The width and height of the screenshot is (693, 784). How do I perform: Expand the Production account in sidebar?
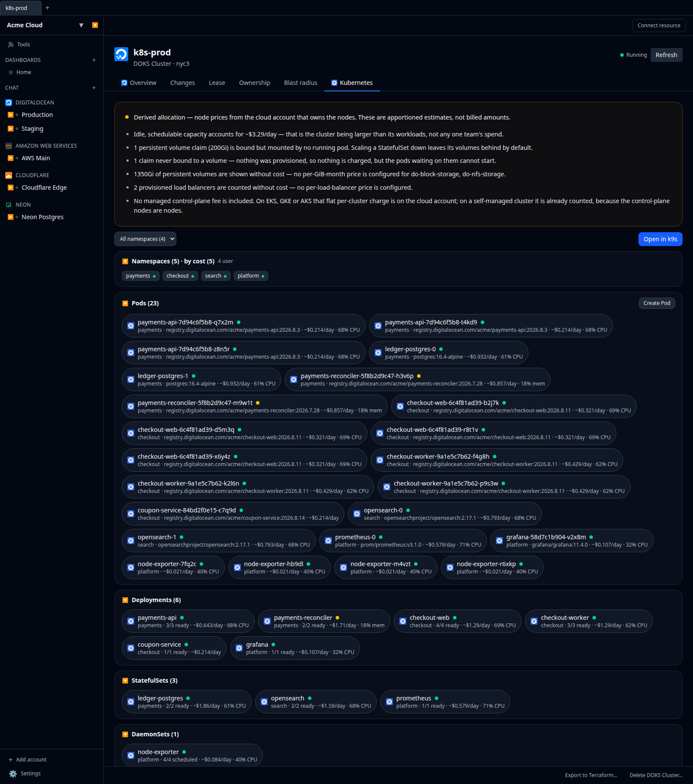coord(11,115)
